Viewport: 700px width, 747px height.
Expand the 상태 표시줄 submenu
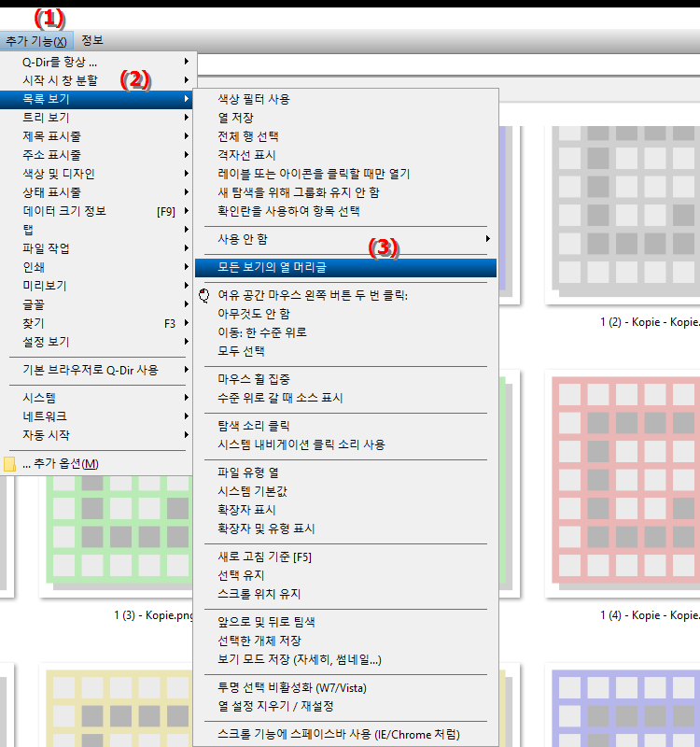point(98,192)
